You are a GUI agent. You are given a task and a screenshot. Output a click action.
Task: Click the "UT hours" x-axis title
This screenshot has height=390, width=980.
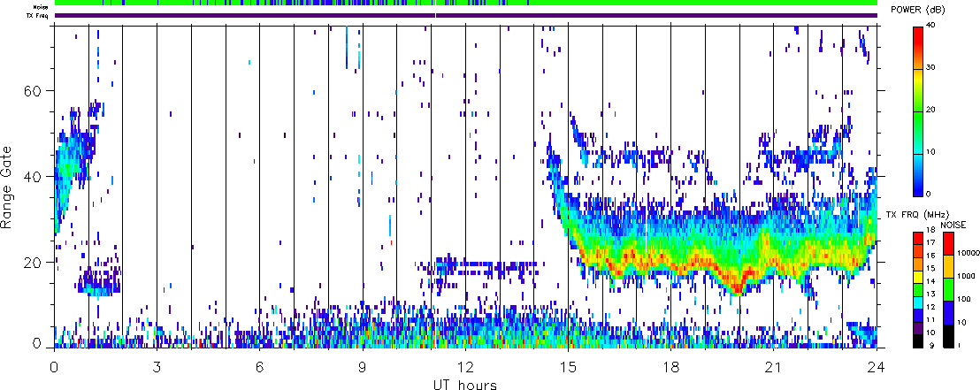[465, 384]
